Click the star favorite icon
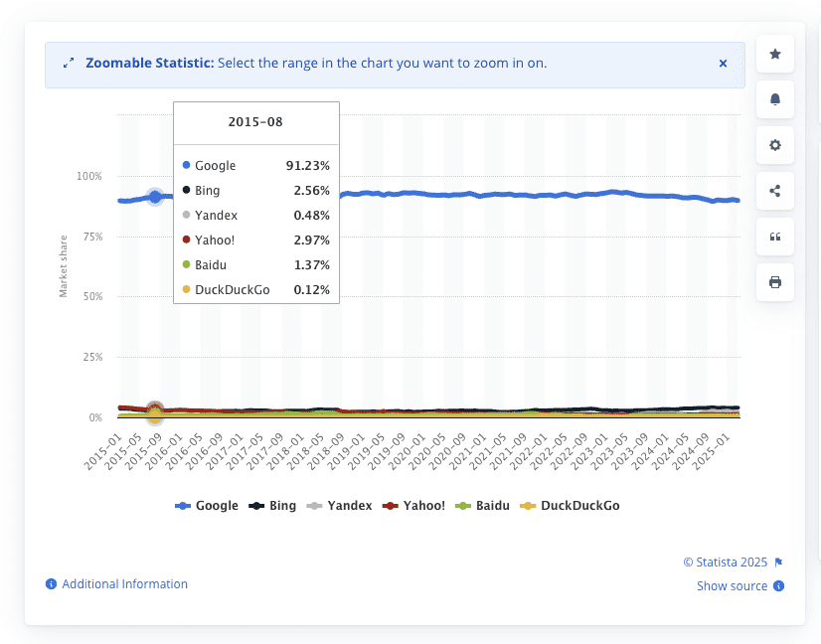 click(775, 54)
